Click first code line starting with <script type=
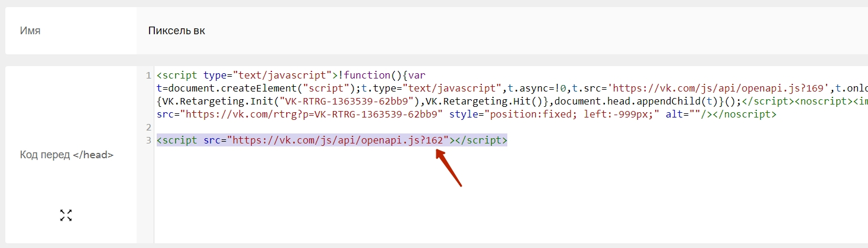This screenshot has height=248, width=868. point(291,76)
